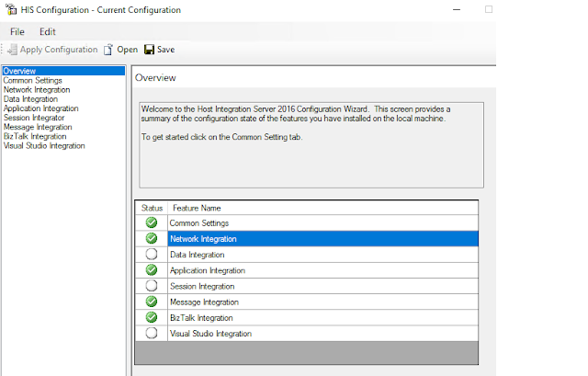Click green check status icon for Message Integration
The width and height of the screenshot is (588, 376).
(152, 302)
